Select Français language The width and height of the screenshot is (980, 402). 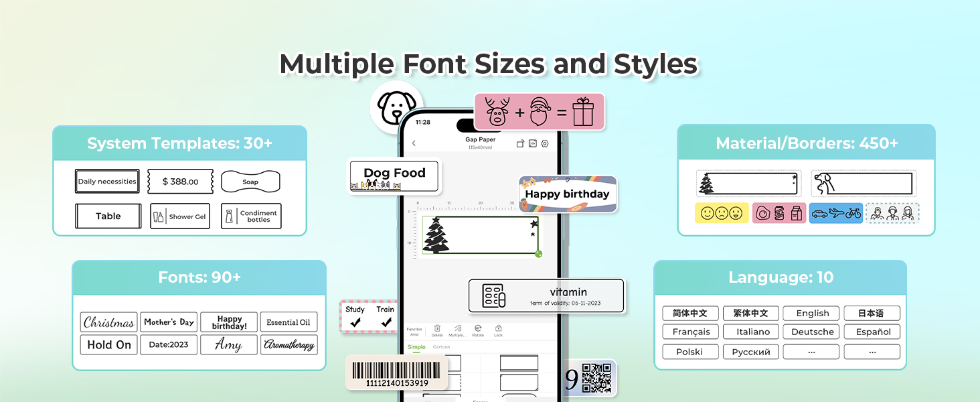691,332
